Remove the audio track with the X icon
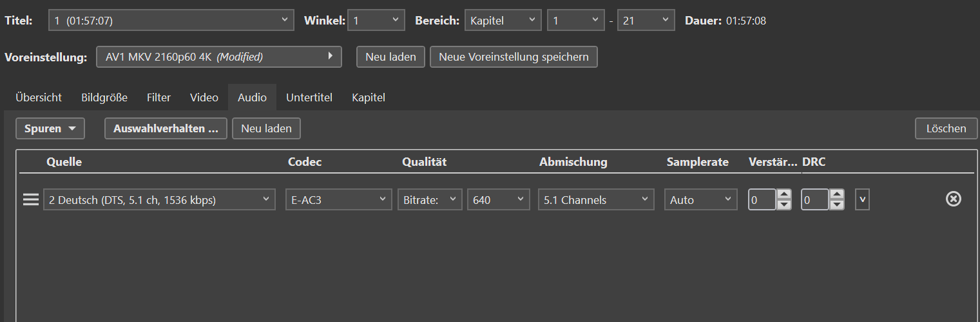Screen dimensions: 980x322 tap(953, 199)
